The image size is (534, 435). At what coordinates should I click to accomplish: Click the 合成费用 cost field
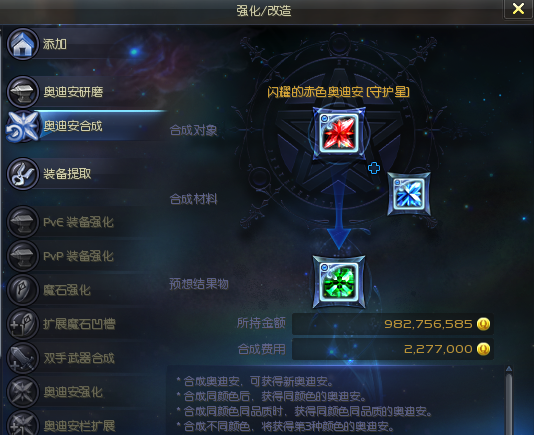pos(393,349)
